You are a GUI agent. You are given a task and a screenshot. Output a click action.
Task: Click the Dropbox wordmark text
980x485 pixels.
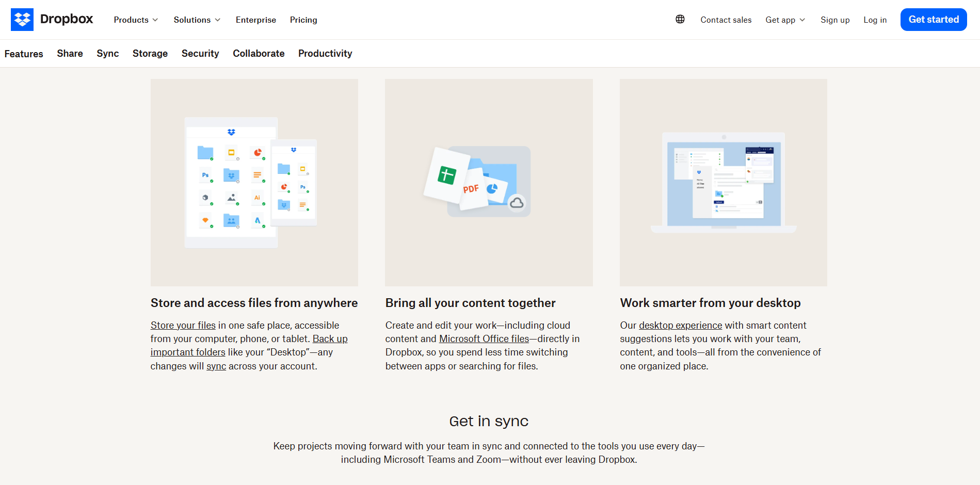point(67,19)
